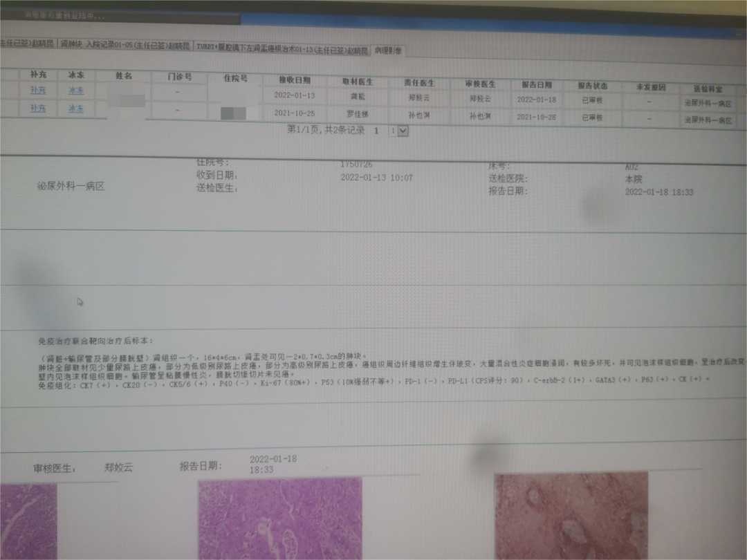Click 补充 link in 2021-10-25 row
Image resolution: width=747 pixels, height=560 pixels.
pyautogui.click(x=38, y=108)
